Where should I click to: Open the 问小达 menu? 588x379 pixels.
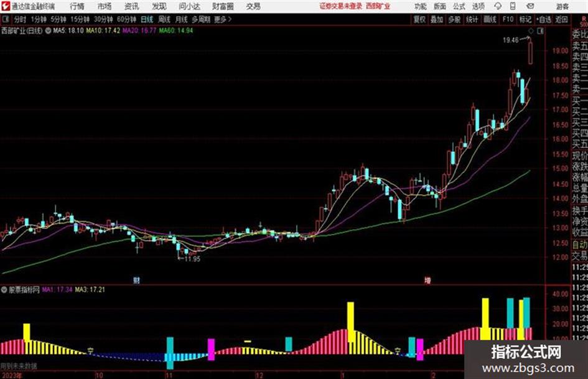(189, 6)
